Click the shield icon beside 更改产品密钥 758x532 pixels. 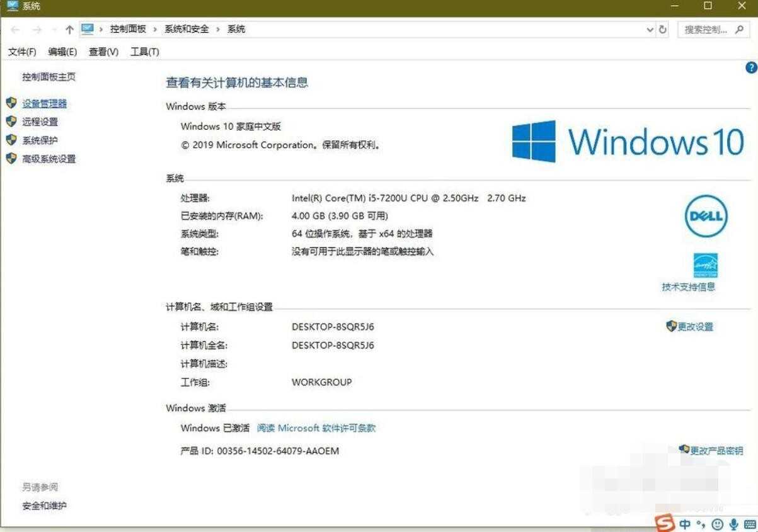pos(684,450)
